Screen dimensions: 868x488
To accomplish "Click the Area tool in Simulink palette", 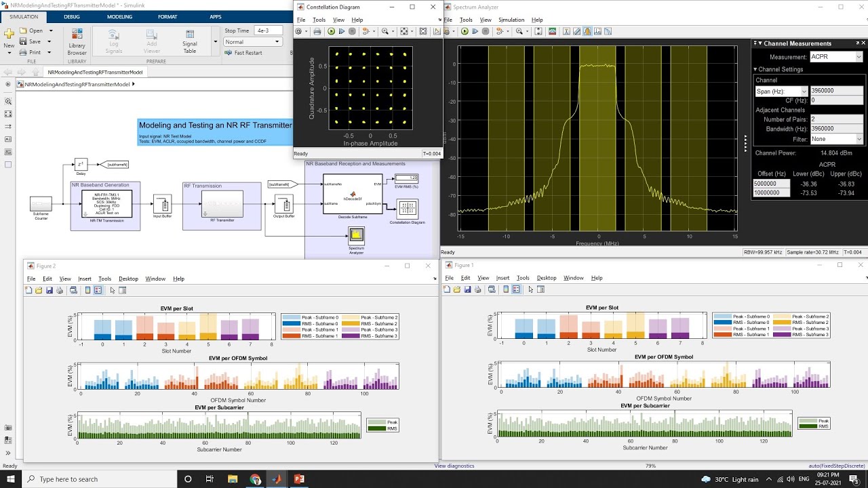I will [x=8, y=165].
